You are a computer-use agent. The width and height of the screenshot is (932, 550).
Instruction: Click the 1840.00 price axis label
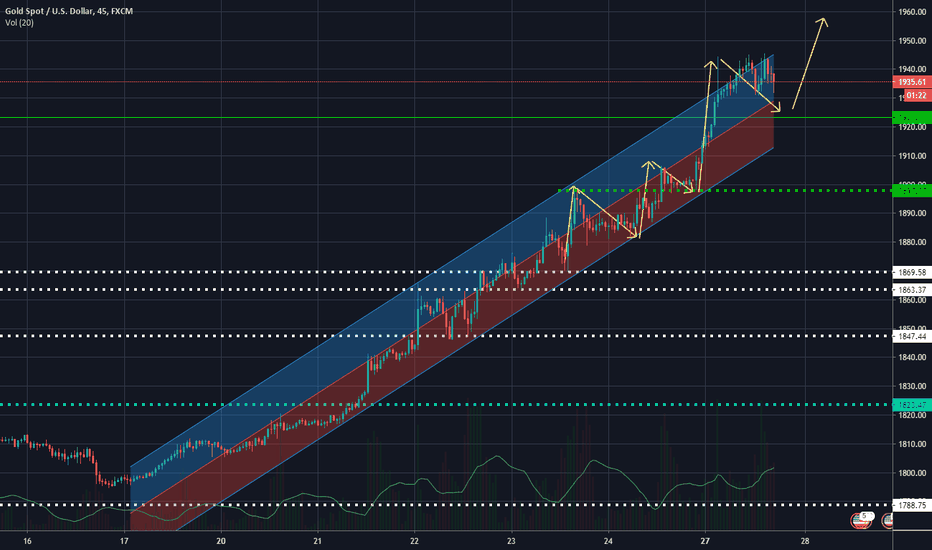click(x=912, y=357)
